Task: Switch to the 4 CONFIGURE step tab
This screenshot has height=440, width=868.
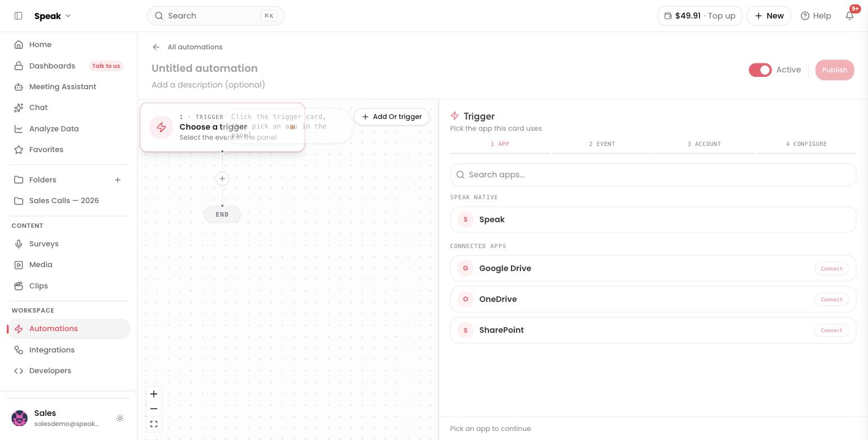Action: point(806,145)
